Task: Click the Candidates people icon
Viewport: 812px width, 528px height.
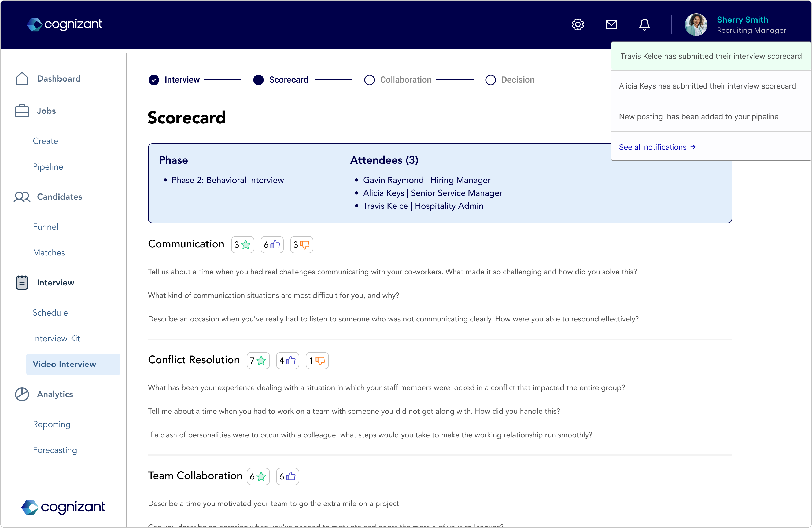Action: (22, 197)
